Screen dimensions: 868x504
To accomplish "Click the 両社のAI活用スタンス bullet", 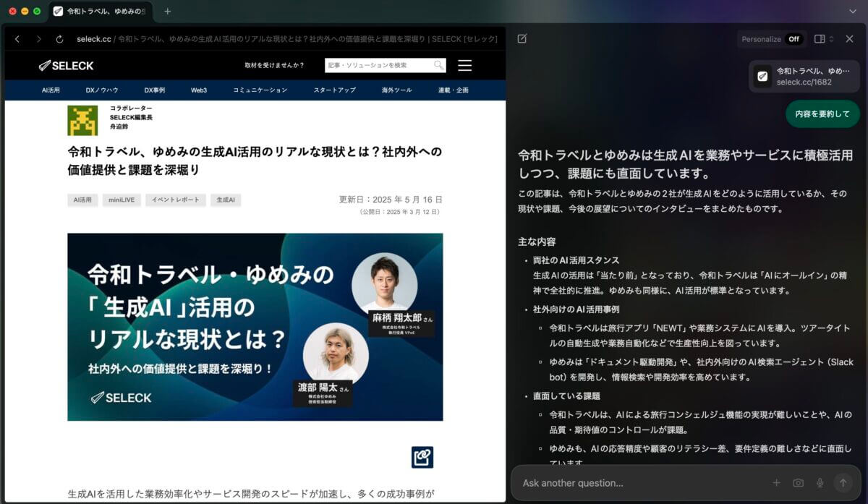I will click(x=576, y=260).
